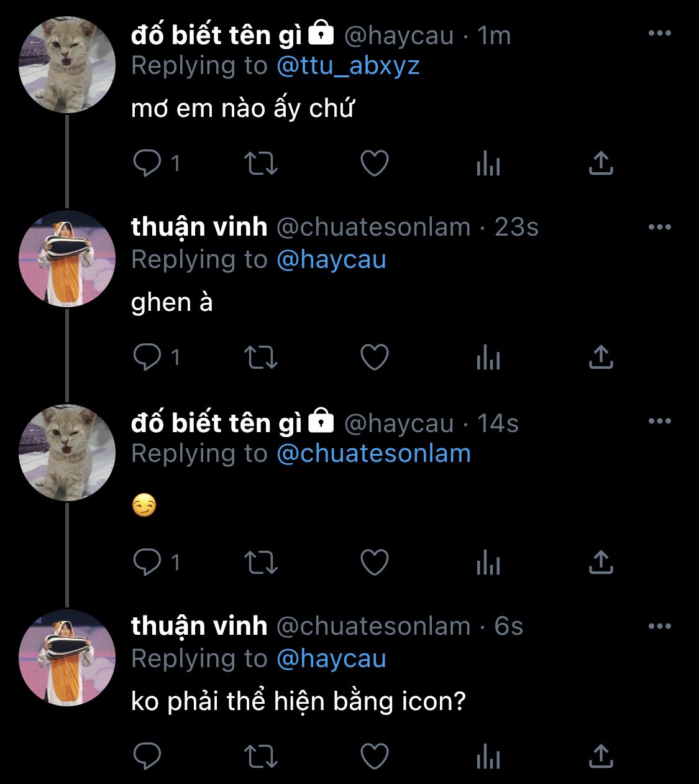Like the "mơ em nào ấy chứ" tweet
This screenshot has width=699, height=784.
(x=375, y=164)
